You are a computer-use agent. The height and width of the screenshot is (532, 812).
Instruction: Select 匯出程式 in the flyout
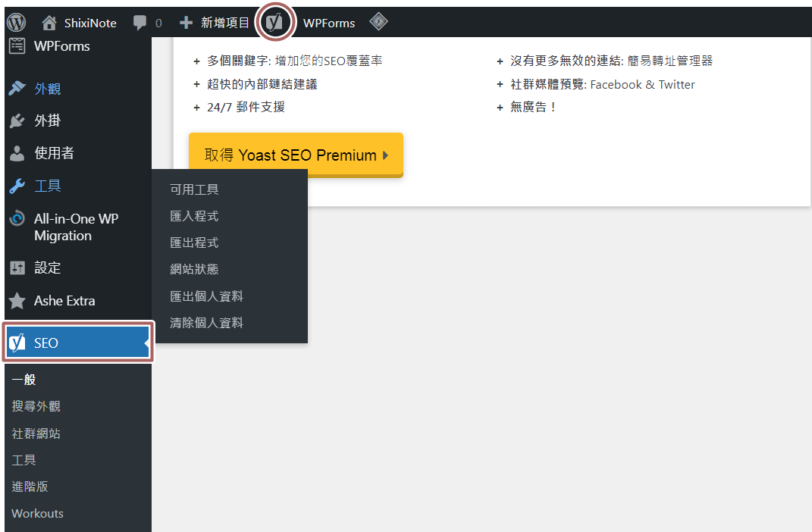194,243
